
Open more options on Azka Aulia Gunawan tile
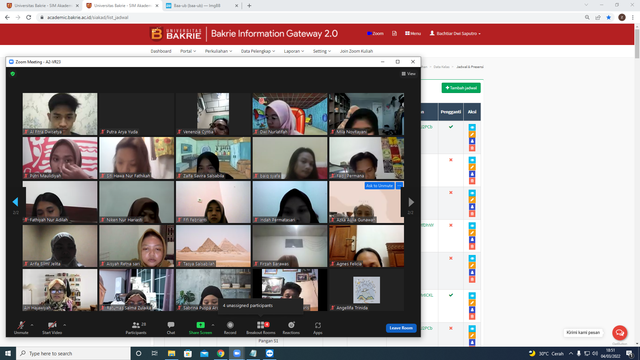(400, 186)
